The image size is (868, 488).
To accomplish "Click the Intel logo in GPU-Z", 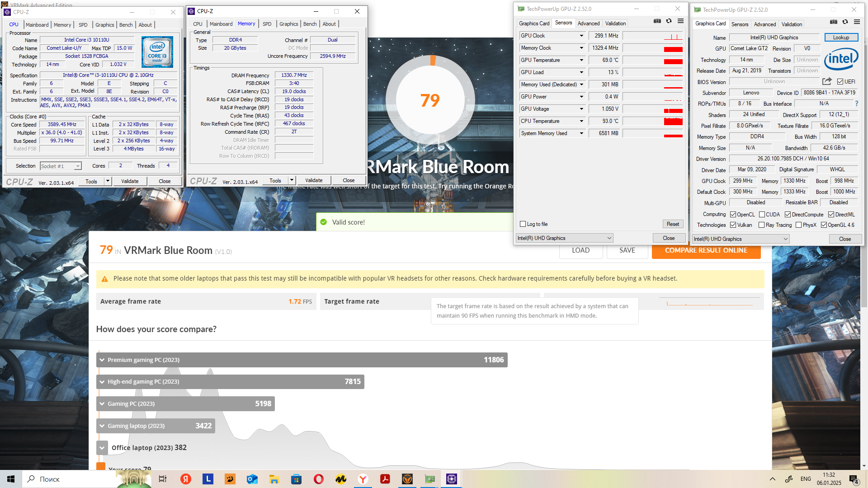I will pyautogui.click(x=841, y=59).
